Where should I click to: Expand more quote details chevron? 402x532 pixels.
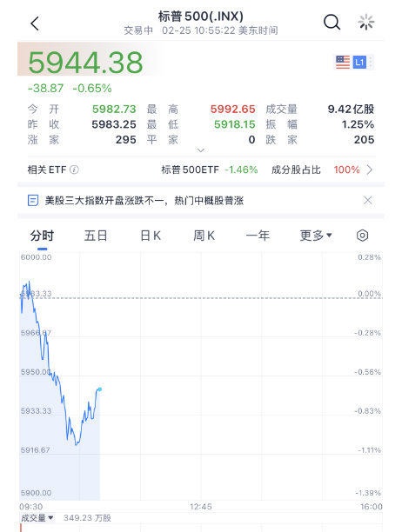coord(201,150)
